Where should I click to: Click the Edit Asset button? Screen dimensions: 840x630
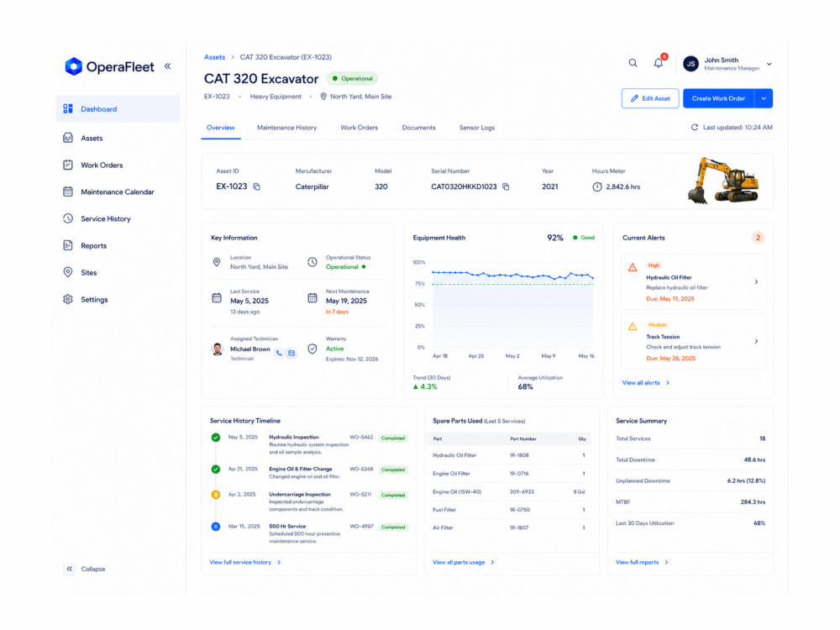tap(650, 98)
